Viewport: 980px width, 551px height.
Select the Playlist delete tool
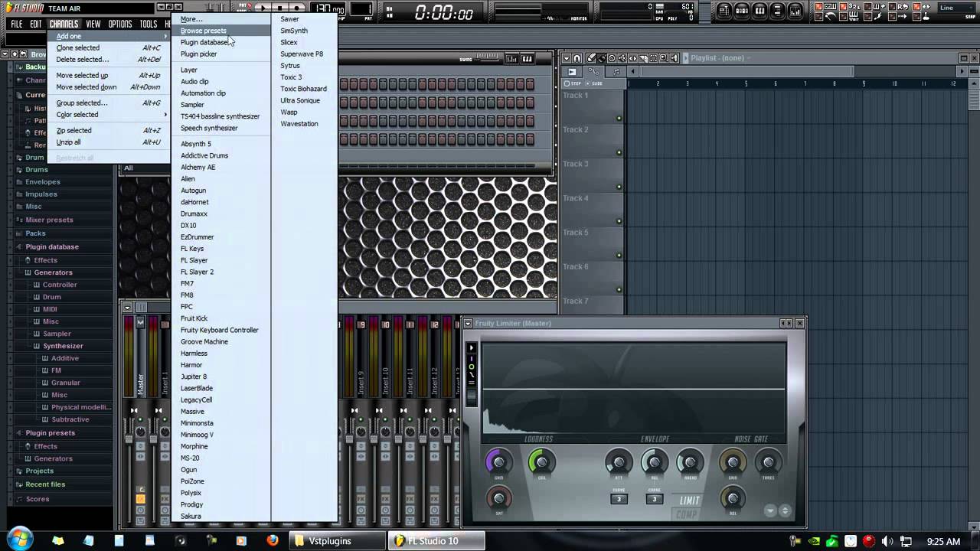[x=612, y=58]
